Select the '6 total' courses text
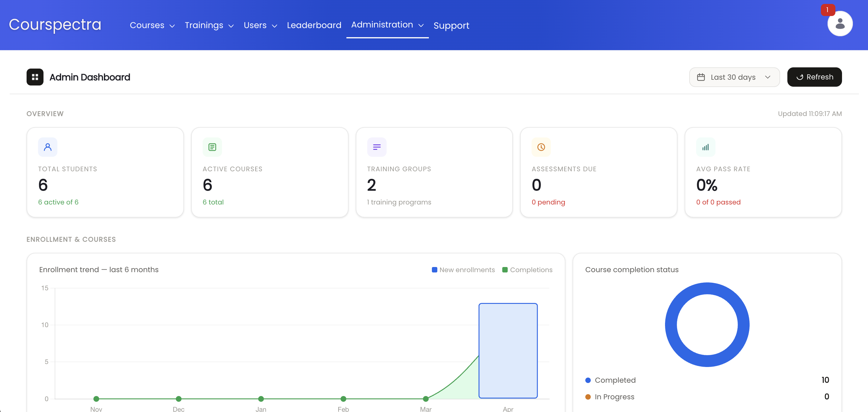The image size is (868, 412). pyautogui.click(x=213, y=202)
